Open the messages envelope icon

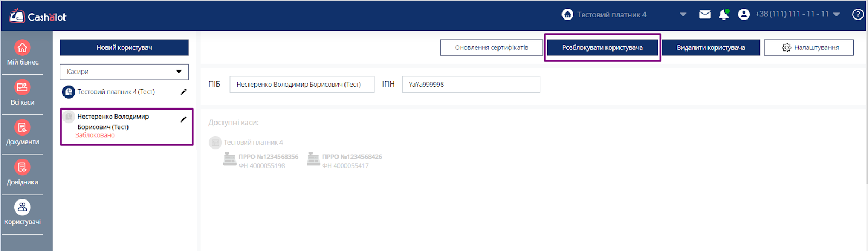[x=705, y=15]
